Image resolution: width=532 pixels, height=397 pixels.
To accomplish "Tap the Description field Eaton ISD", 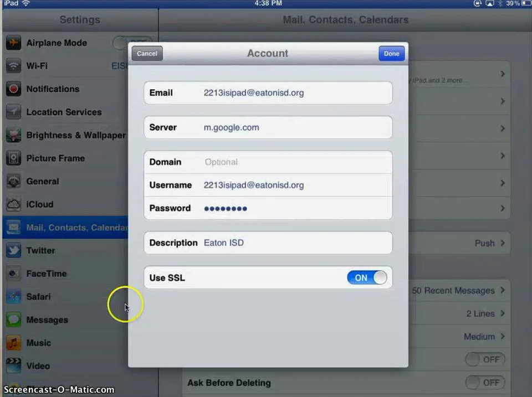I will tap(268, 243).
